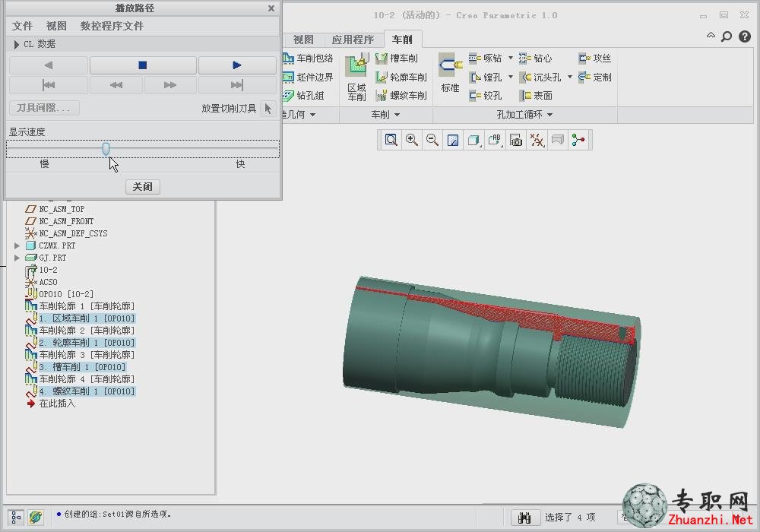The width and height of the screenshot is (760, 532).
Task: Click the browser globe icon in status bar
Action: point(36,518)
